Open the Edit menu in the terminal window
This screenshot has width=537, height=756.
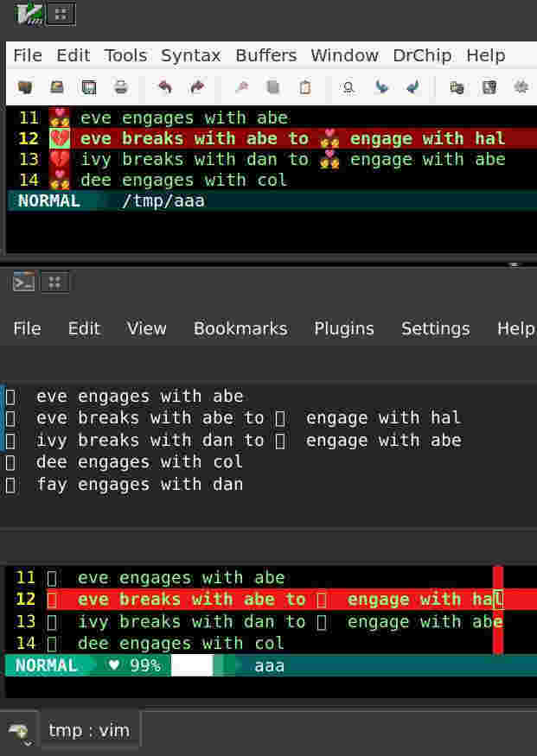(x=84, y=329)
